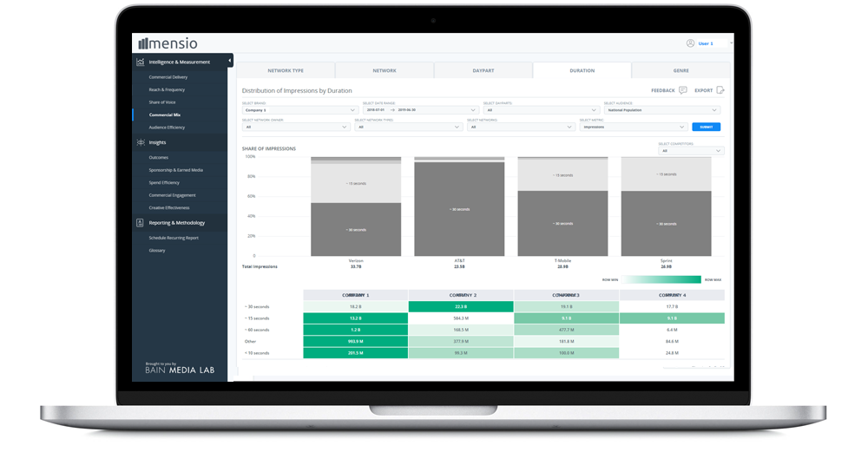Screen dimensions: 868x452
Task: Expand the Select Brand dropdown
Action: (299, 110)
